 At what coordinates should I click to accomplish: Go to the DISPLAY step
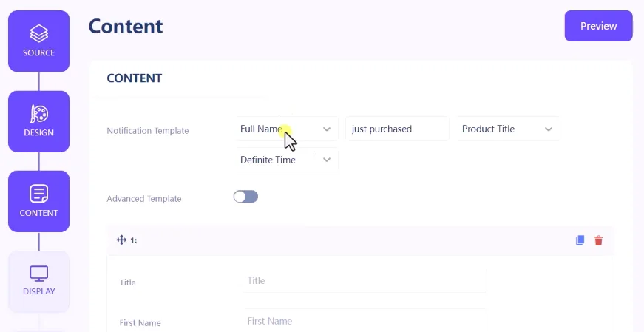39,282
